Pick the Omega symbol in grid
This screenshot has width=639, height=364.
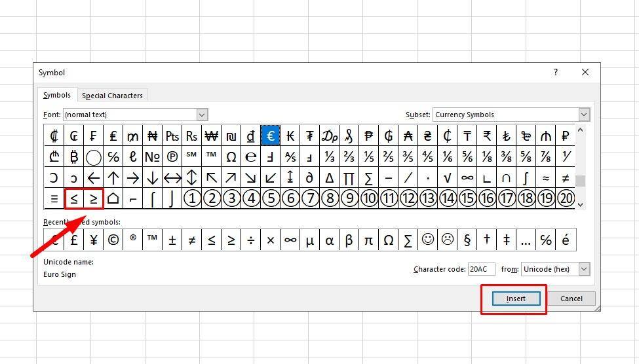coord(231,156)
